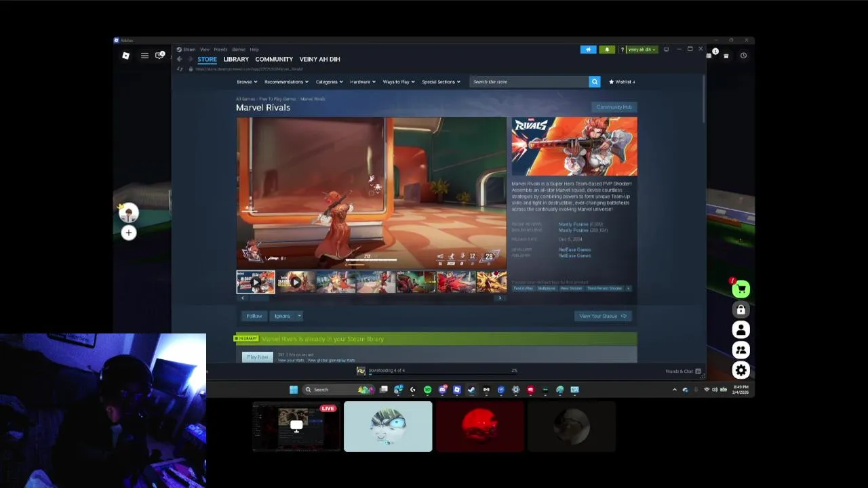Select the LIVE screen share tile
Viewport: 868px width, 488px height.
tap(296, 426)
